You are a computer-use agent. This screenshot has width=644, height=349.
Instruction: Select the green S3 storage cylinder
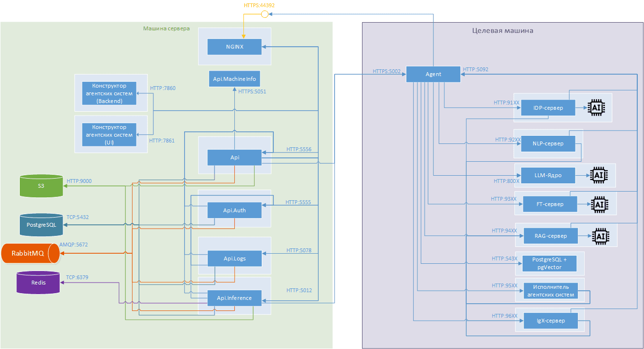click(41, 186)
